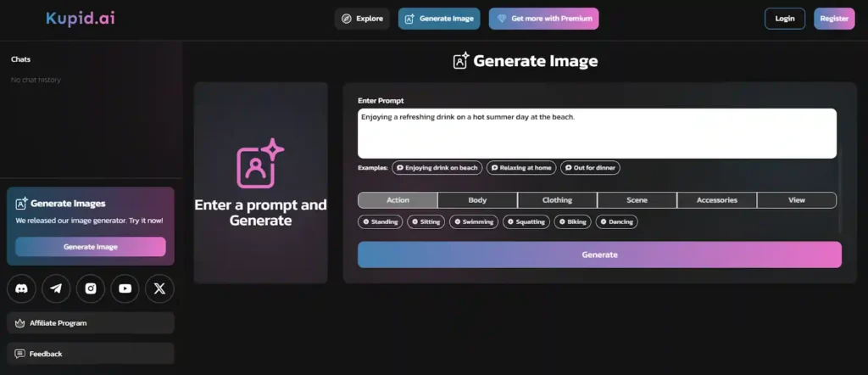
Task: Switch to the Body tab
Action: pos(478,200)
